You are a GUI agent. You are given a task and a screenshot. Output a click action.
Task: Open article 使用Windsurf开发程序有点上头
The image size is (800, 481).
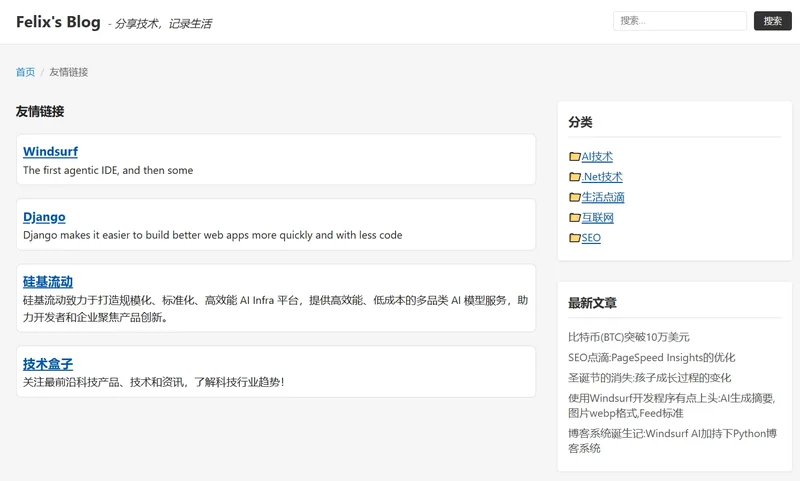[x=672, y=406]
